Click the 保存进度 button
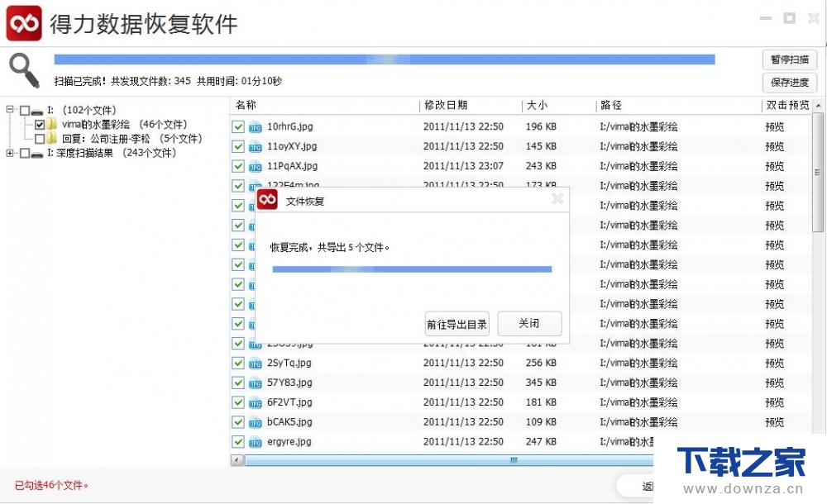The image size is (827, 504). tap(790, 83)
